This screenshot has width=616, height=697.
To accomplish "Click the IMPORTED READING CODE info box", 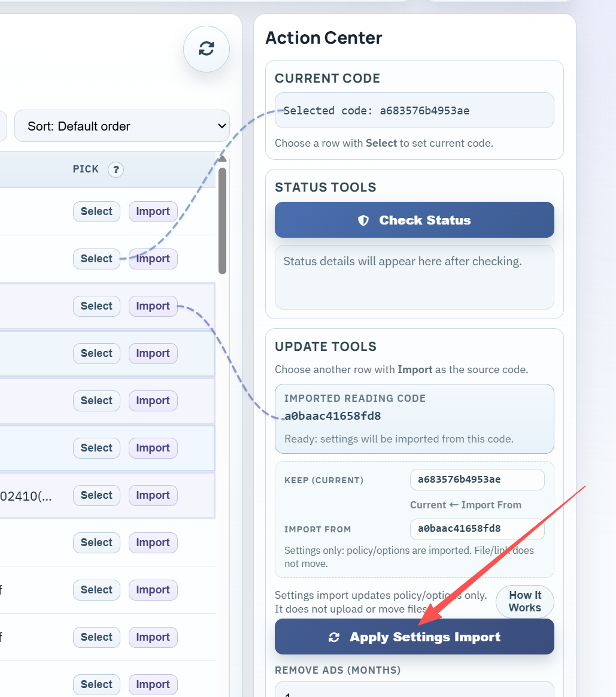I will tap(414, 418).
